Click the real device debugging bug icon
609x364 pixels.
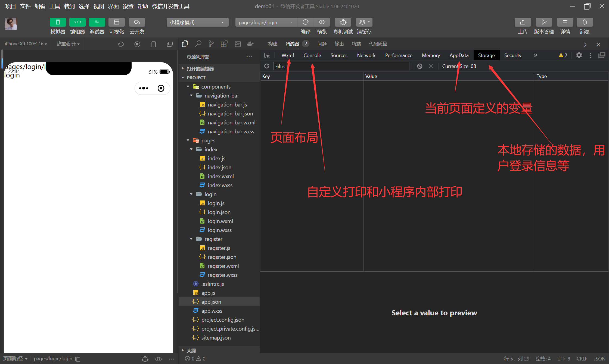[343, 22]
